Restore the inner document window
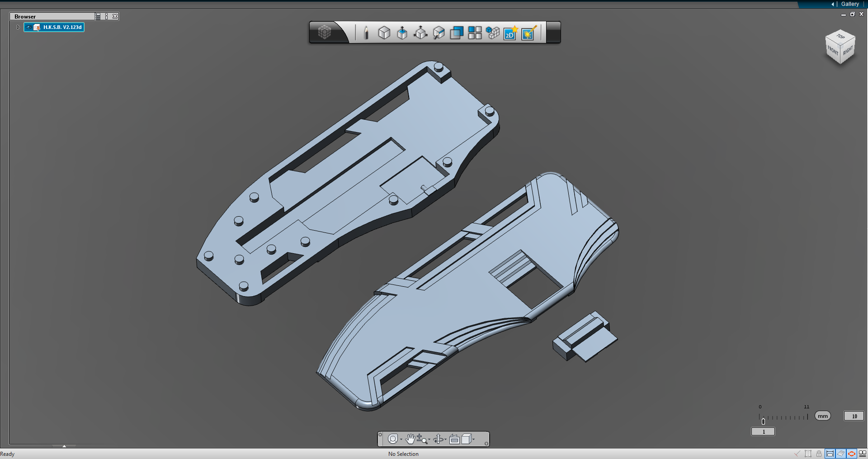The image size is (868, 459). click(852, 14)
